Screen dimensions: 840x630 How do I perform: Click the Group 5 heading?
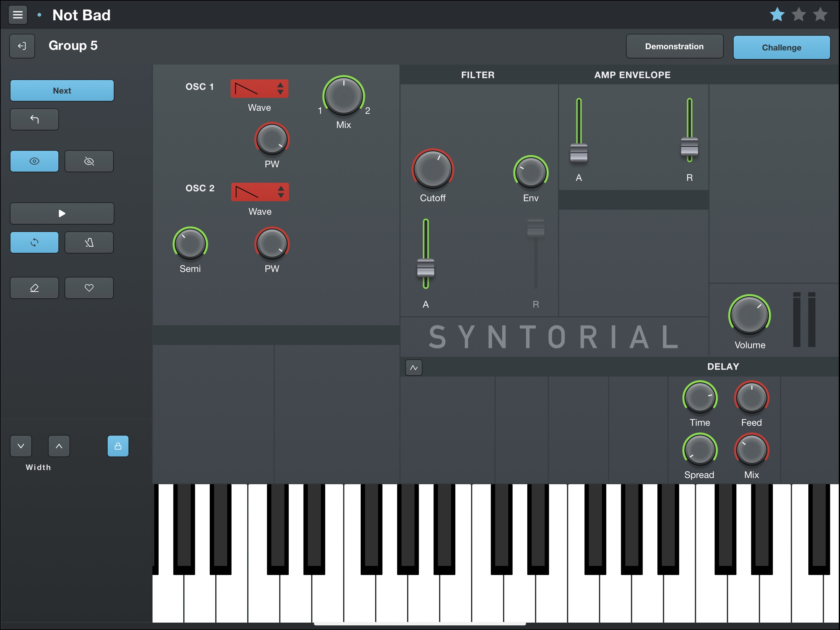coord(73,46)
